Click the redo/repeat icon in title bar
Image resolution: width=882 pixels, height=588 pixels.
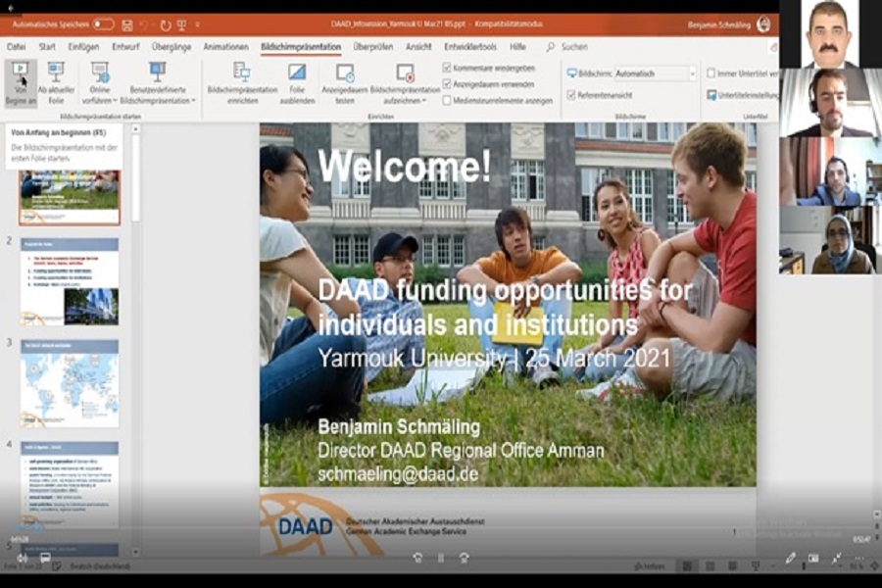click(x=165, y=24)
